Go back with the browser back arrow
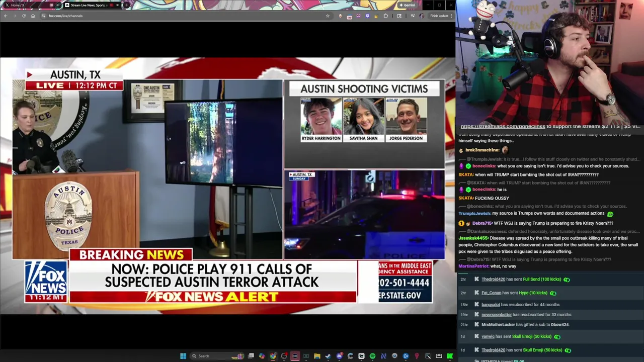The height and width of the screenshot is (362, 644). (x=6, y=16)
